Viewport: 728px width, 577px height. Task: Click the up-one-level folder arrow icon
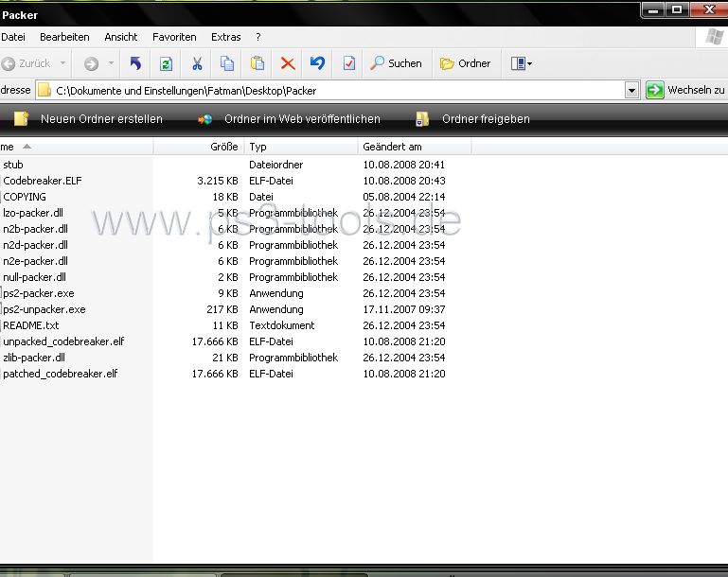click(x=135, y=63)
